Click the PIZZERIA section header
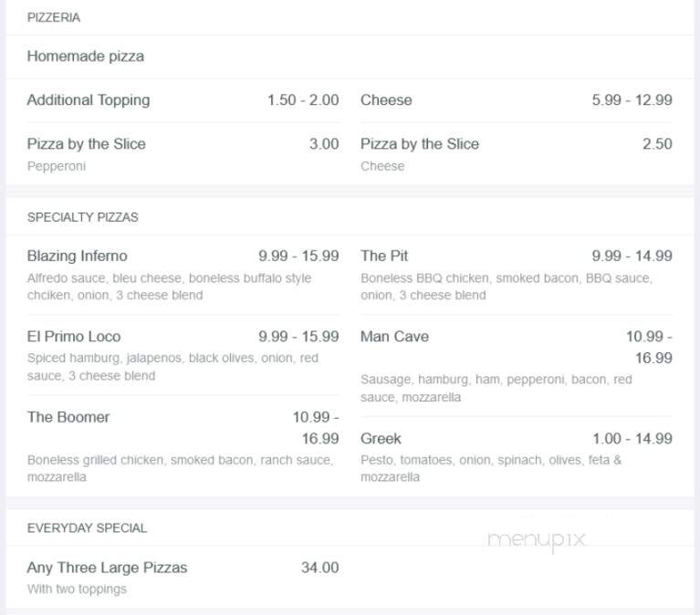 [x=54, y=17]
